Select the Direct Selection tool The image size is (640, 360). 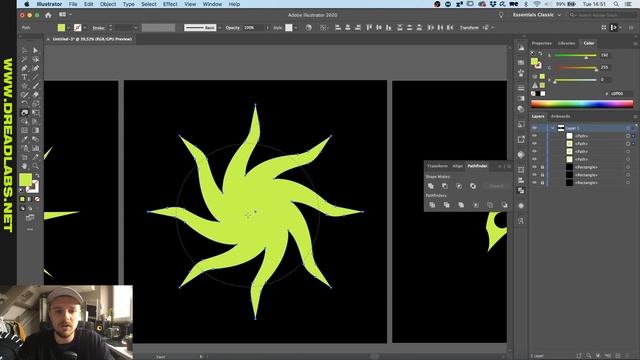[36, 50]
